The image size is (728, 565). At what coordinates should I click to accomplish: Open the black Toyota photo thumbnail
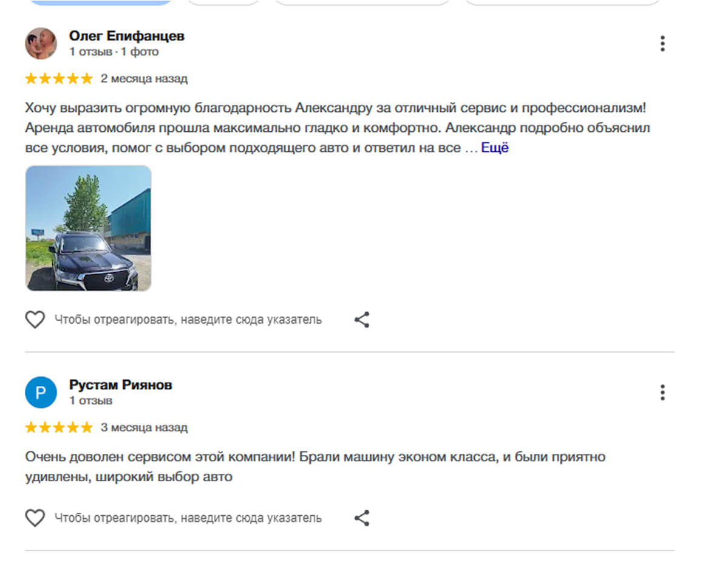(88, 228)
